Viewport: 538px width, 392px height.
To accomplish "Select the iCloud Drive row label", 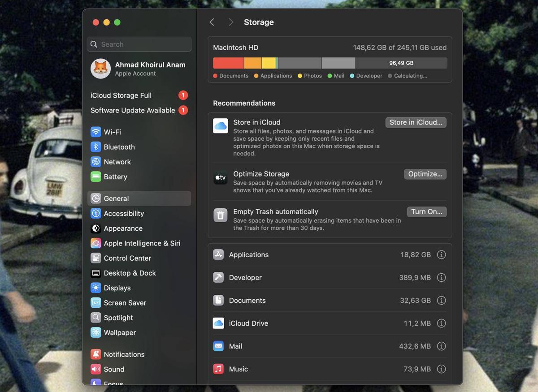I will click(248, 323).
